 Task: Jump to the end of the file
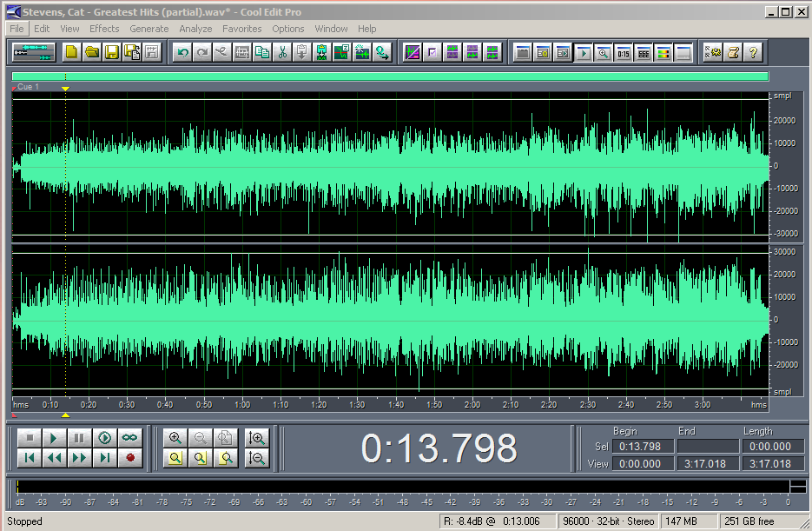pyautogui.click(x=104, y=458)
